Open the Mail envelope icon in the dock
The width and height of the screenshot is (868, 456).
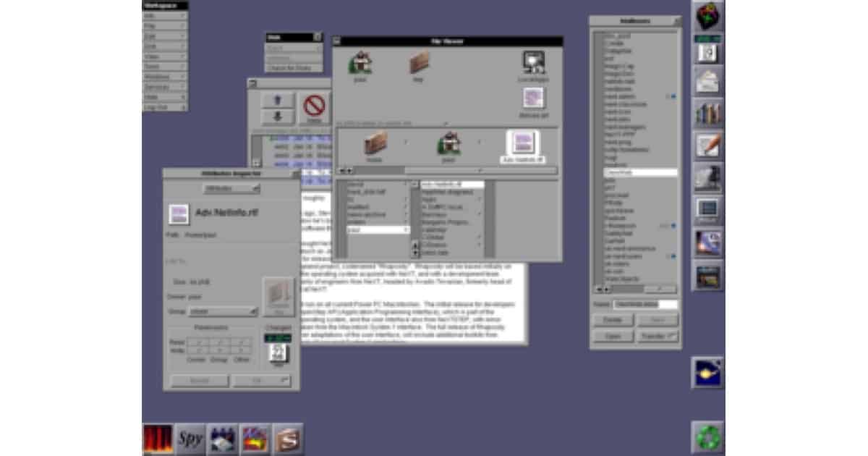click(x=706, y=80)
